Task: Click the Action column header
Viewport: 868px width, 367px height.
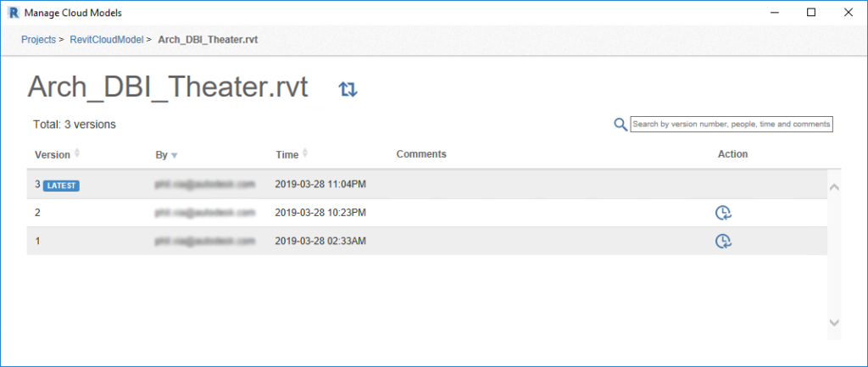Action: 732,154
